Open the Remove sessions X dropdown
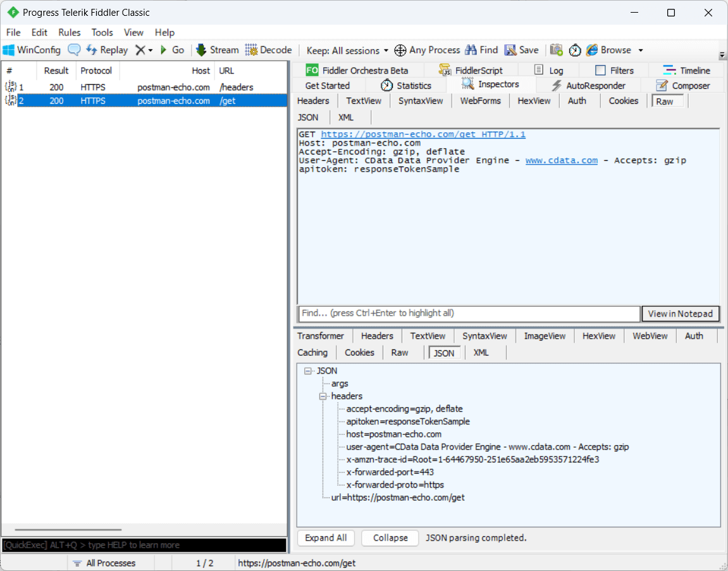The height and width of the screenshot is (571, 728). click(x=144, y=50)
